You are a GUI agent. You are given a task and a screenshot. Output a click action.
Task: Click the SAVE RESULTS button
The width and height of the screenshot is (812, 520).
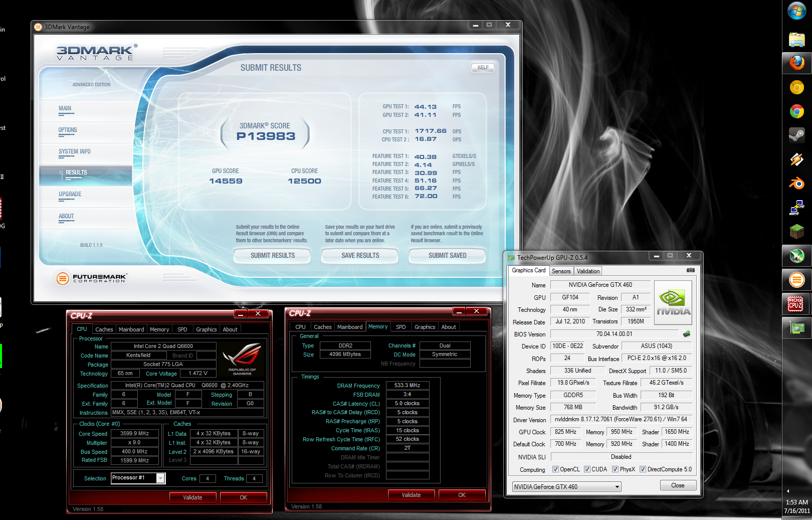click(360, 256)
